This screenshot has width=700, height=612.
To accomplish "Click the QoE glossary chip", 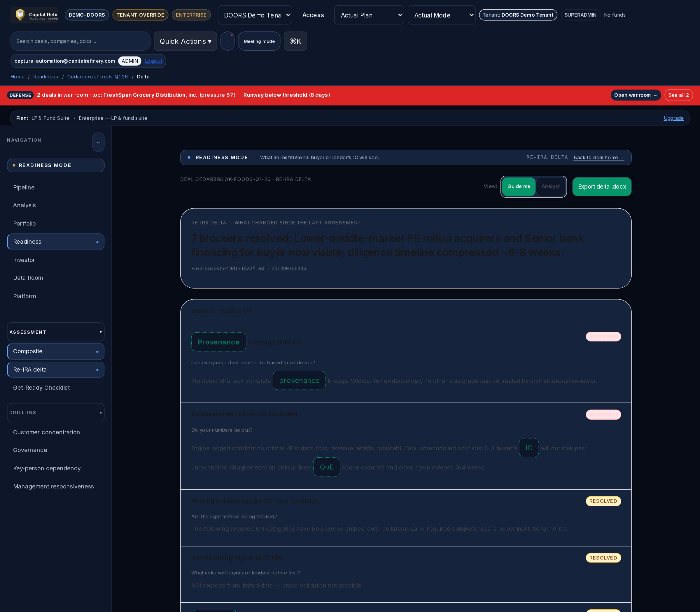I will (x=326, y=467).
